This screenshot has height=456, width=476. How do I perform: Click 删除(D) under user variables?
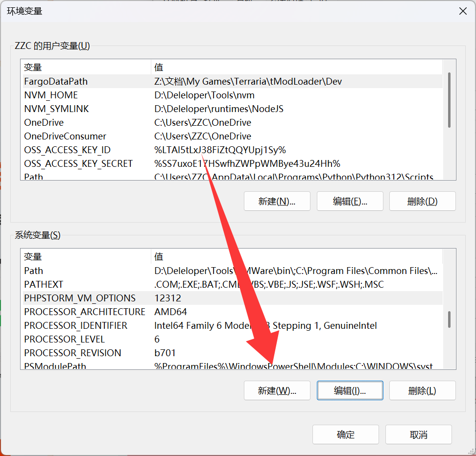pyautogui.click(x=422, y=201)
